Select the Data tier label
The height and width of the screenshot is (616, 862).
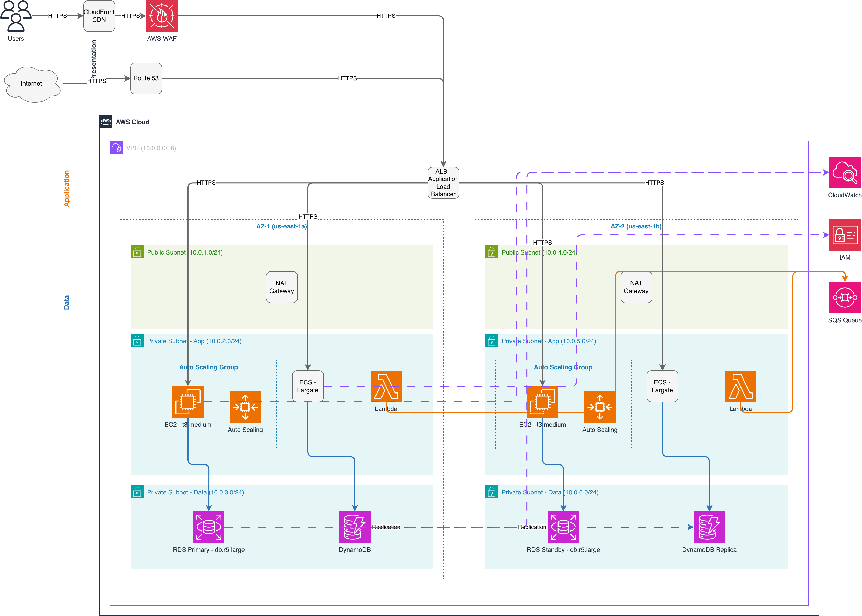pyautogui.click(x=66, y=303)
